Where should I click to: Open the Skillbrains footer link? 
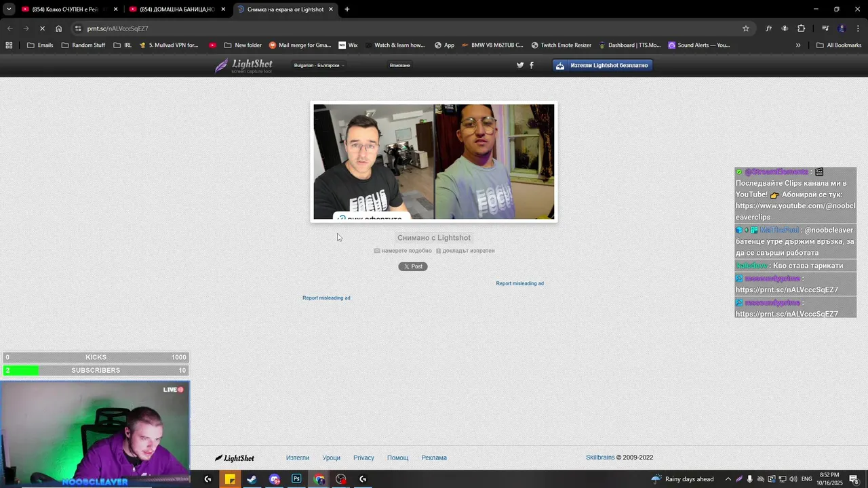(600, 457)
